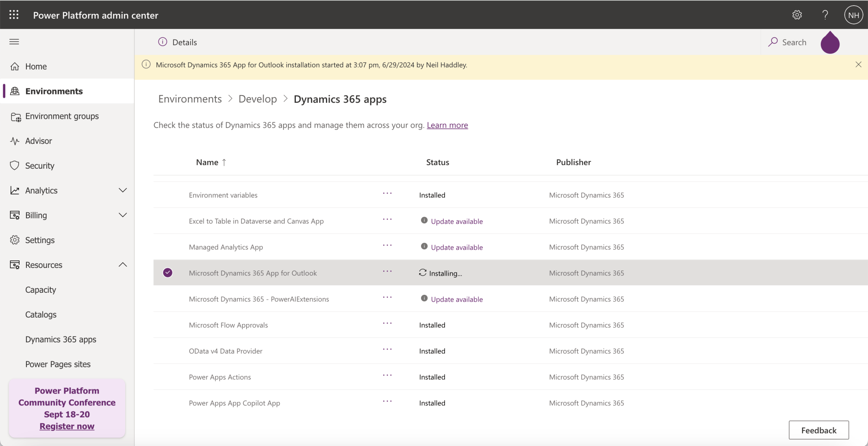Open the NH account avatar
The height and width of the screenshot is (446, 868).
(853, 15)
